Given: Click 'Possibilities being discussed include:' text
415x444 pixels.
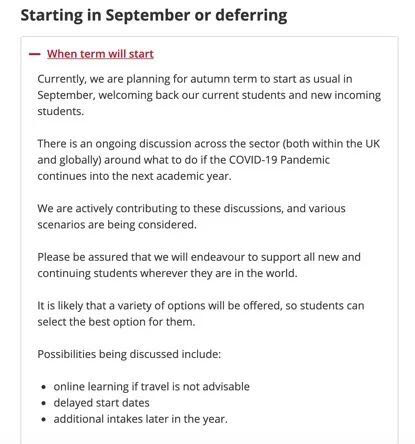Looking at the screenshot, I should pos(129,354).
